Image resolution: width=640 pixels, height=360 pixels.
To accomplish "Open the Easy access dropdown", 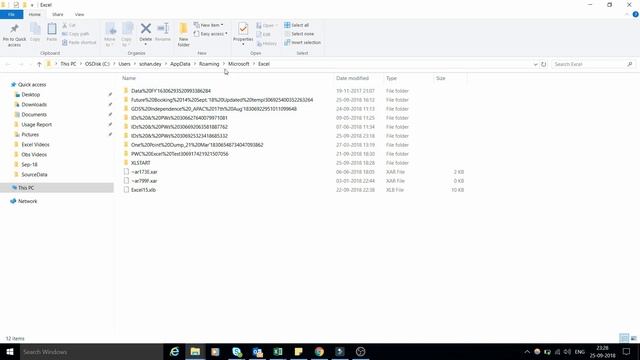I will pos(211,34).
